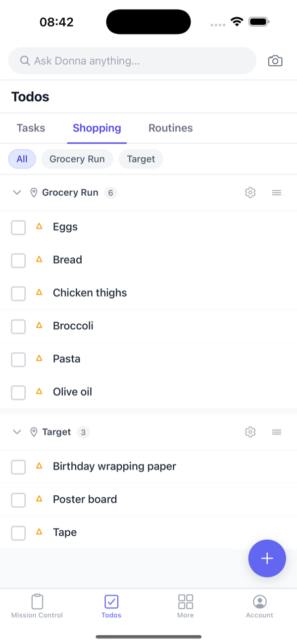This screenshot has height=644, width=297.
Task: Select the Grocery Run filter chip
Action: (77, 159)
